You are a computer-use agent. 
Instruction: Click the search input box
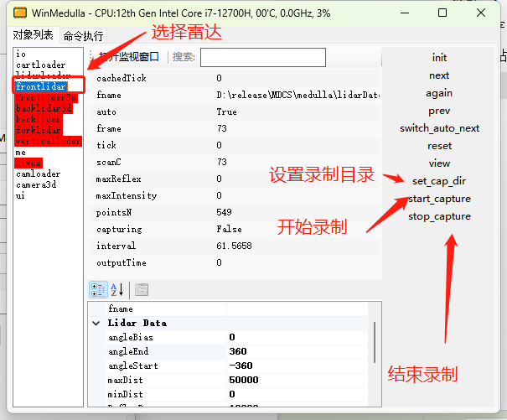pyautogui.click(x=262, y=57)
